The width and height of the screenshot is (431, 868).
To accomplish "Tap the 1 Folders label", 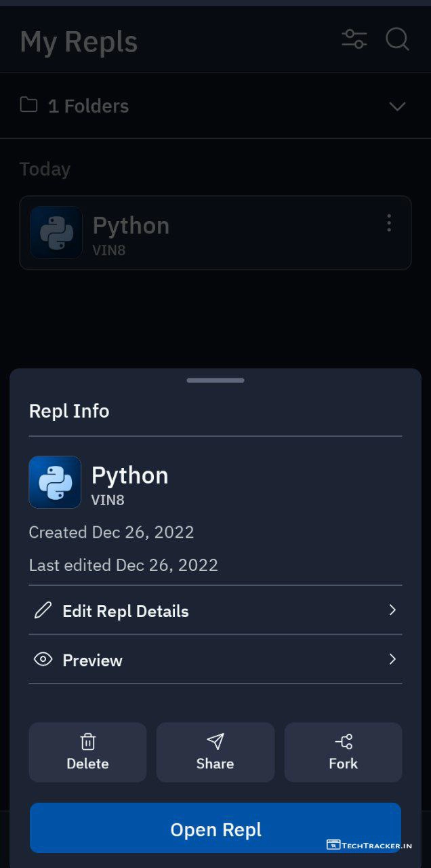I will 88,106.
